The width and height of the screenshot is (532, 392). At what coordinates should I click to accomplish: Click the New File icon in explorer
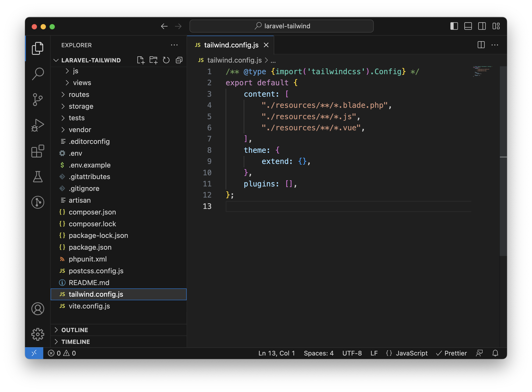tap(141, 60)
